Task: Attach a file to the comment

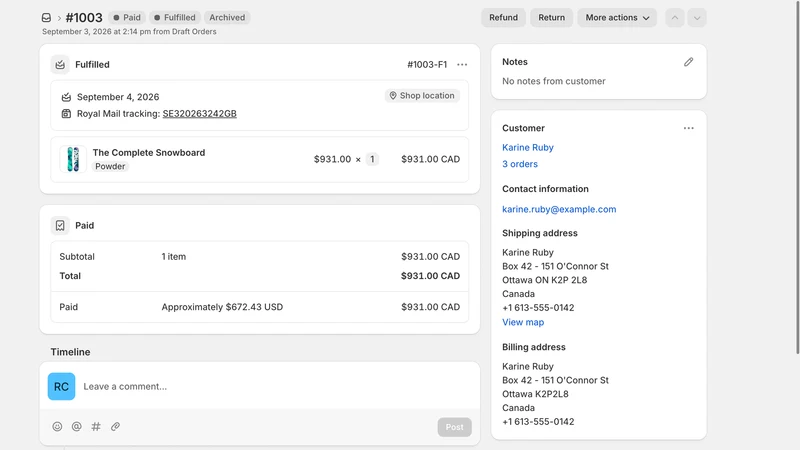Action: click(x=115, y=427)
